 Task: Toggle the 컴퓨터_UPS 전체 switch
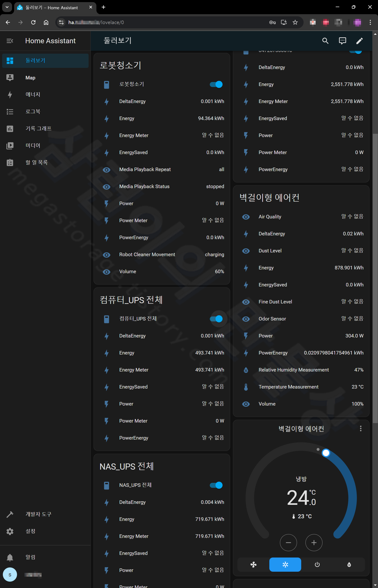pyautogui.click(x=216, y=319)
